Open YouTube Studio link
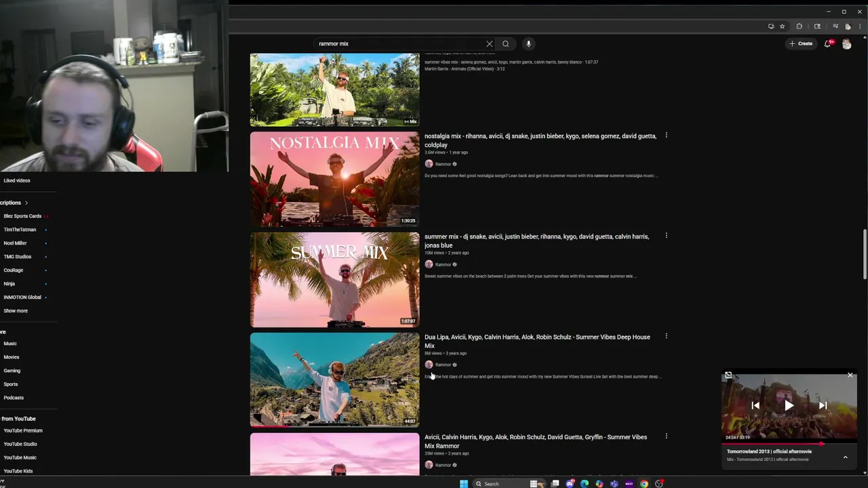The image size is (868, 488). point(20,444)
